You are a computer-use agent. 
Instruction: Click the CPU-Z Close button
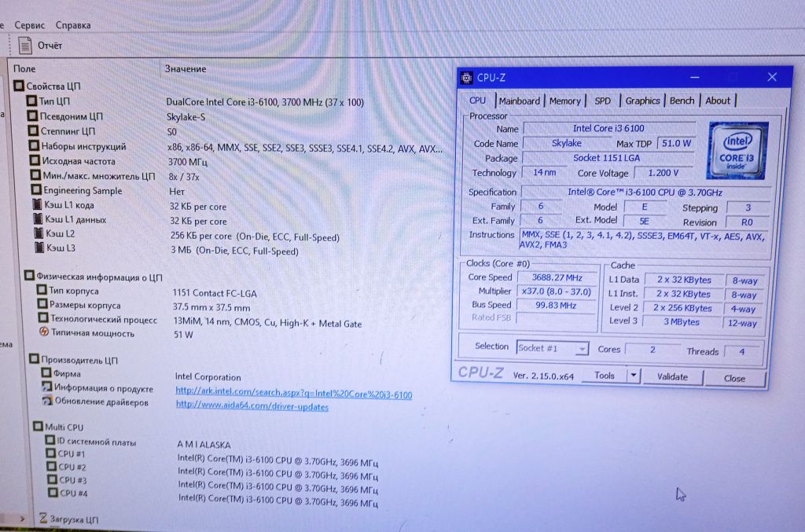tap(735, 378)
